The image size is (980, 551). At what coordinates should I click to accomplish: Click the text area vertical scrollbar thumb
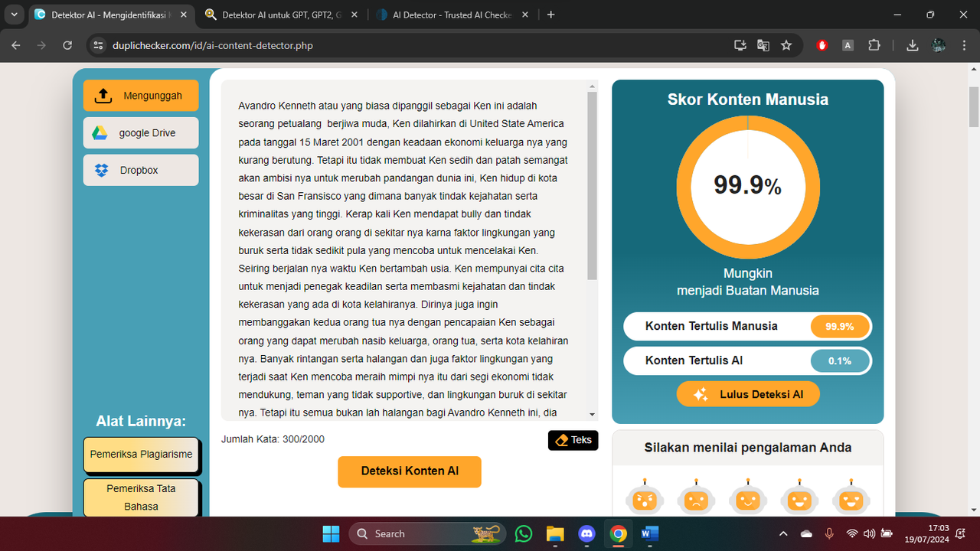pyautogui.click(x=592, y=185)
